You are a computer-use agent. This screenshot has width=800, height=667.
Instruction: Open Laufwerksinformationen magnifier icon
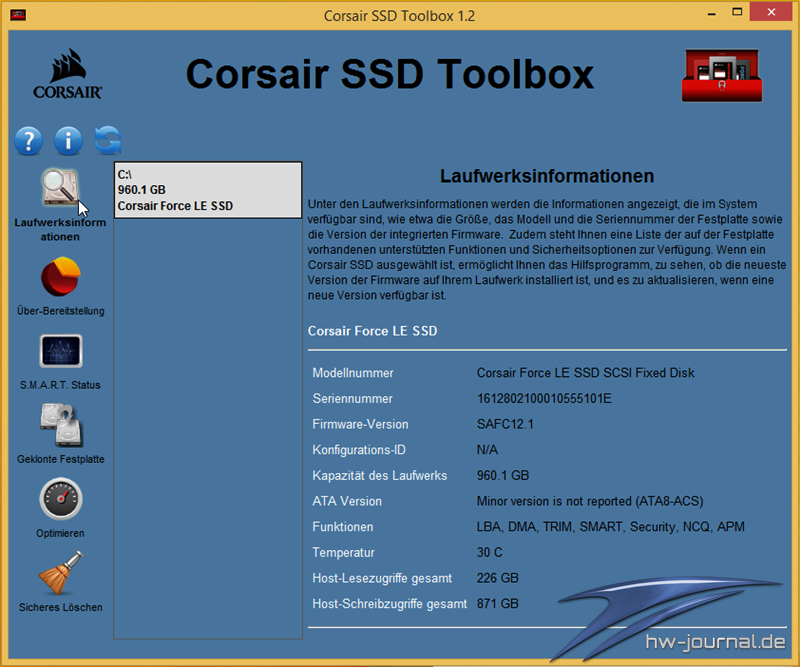click(60, 187)
